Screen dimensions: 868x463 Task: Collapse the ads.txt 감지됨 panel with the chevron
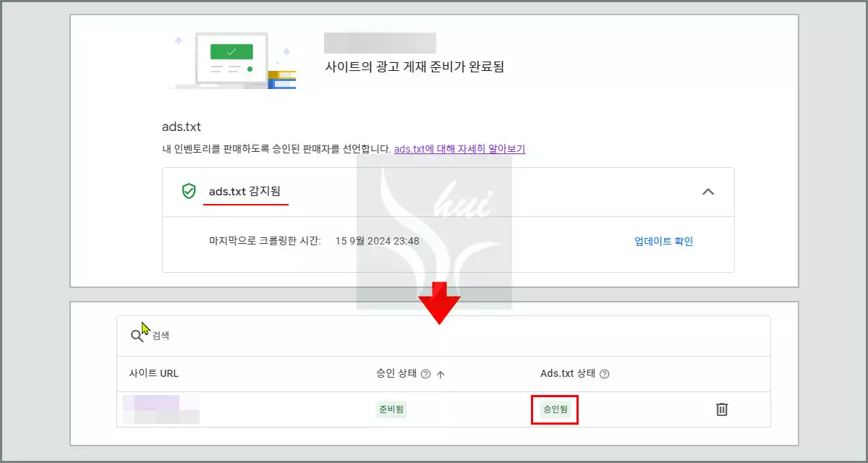click(710, 192)
